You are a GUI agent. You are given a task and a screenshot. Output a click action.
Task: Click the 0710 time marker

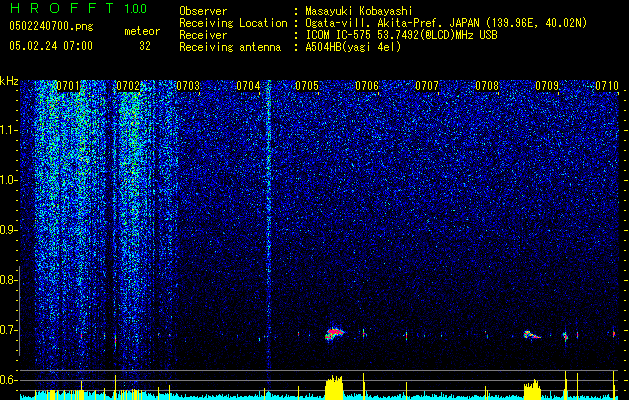point(607,86)
